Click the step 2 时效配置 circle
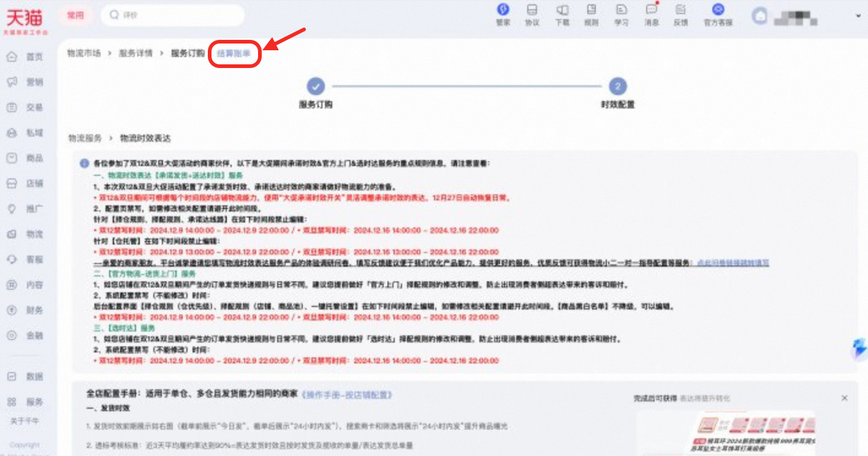The height and width of the screenshot is (456, 868). click(618, 86)
